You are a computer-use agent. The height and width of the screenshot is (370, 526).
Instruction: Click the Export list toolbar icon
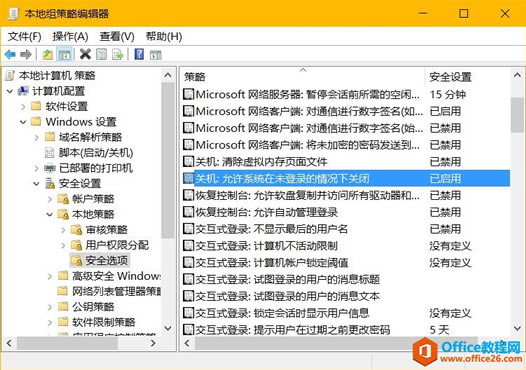click(x=118, y=54)
